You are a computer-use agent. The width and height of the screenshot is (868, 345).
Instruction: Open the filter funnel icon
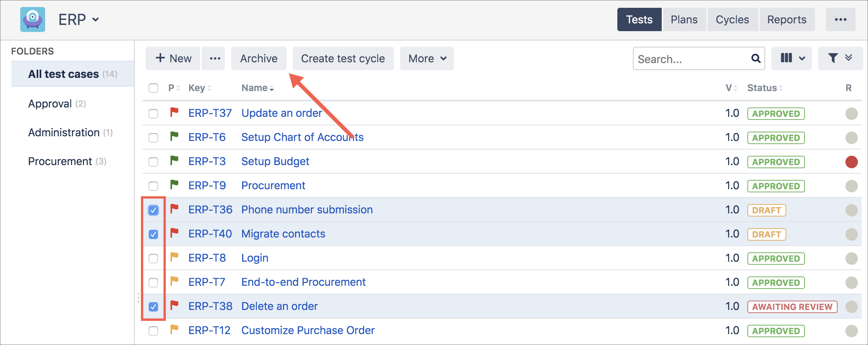click(x=833, y=58)
